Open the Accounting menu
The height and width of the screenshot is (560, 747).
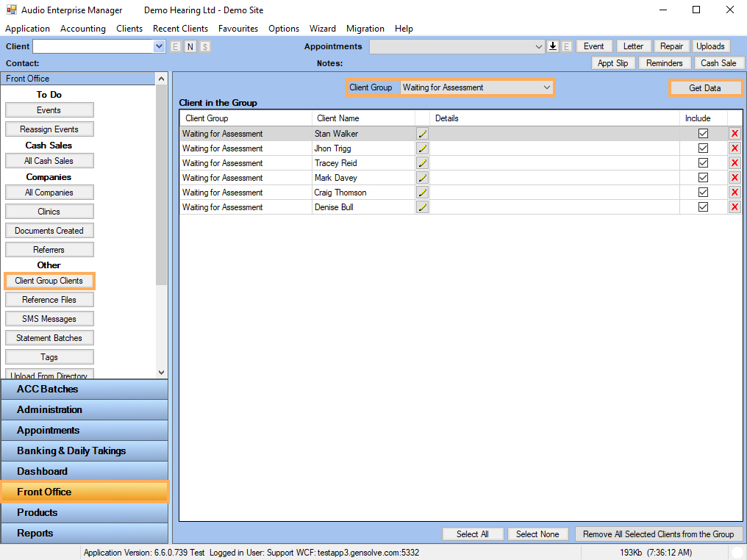82,29
